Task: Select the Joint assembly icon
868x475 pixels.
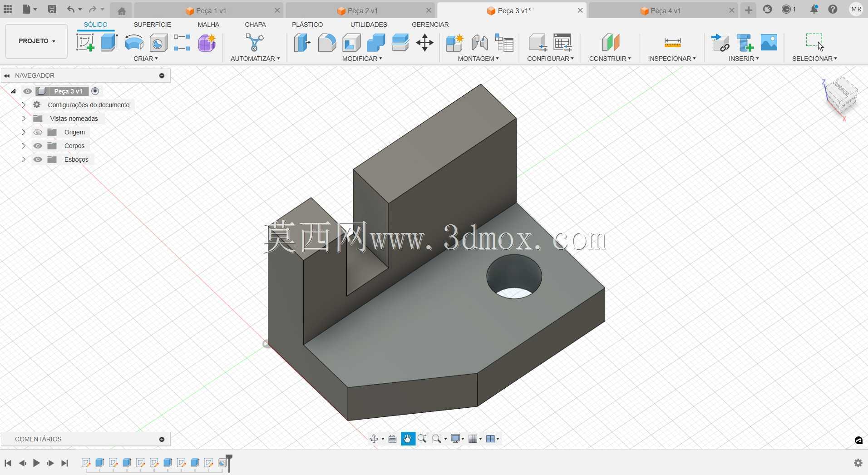Action: click(479, 43)
